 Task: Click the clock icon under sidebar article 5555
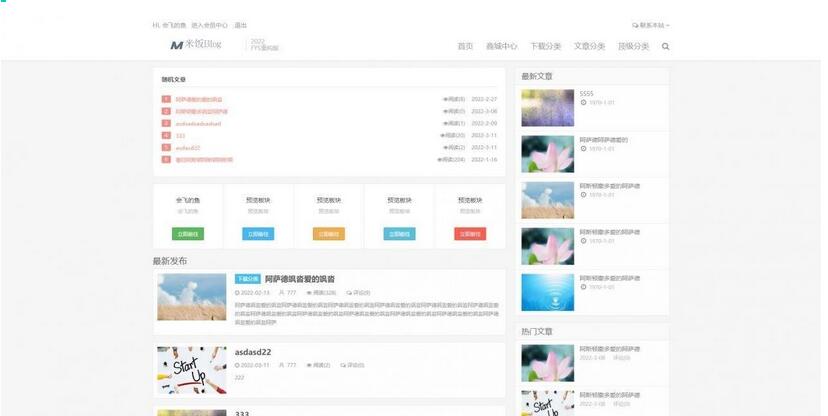[x=584, y=103]
